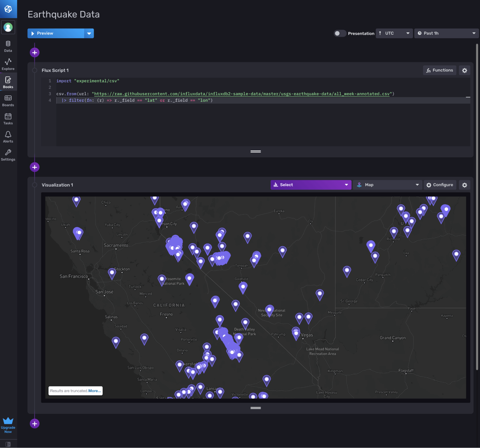Select Books in the sidebar navigation
The width and height of the screenshot is (480, 448).
[x=8, y=82]
